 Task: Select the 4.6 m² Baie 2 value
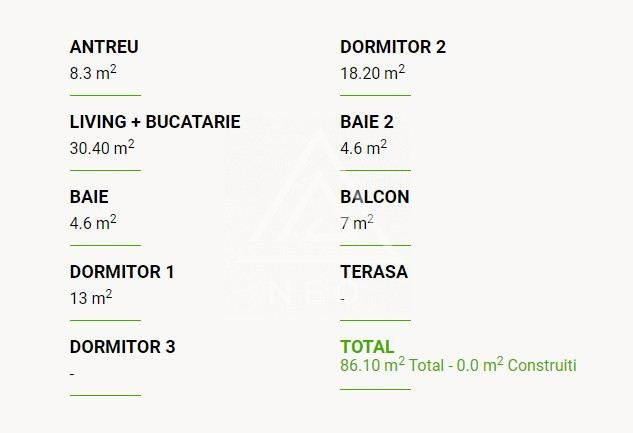pos(363,148)
